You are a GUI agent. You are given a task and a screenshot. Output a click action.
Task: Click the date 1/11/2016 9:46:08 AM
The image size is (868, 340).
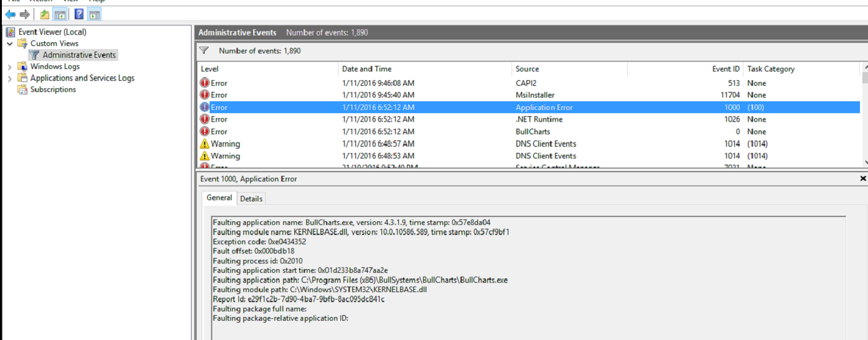coord(378,83)
